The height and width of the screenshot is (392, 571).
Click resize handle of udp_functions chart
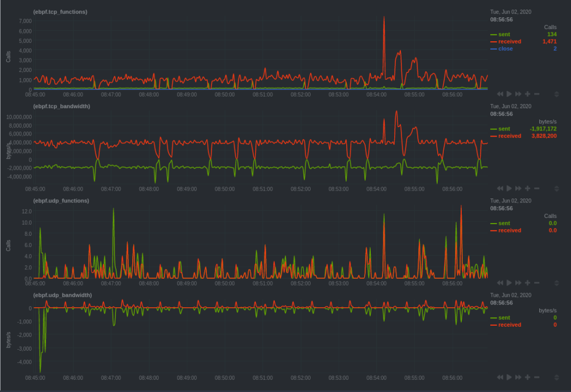557,283
